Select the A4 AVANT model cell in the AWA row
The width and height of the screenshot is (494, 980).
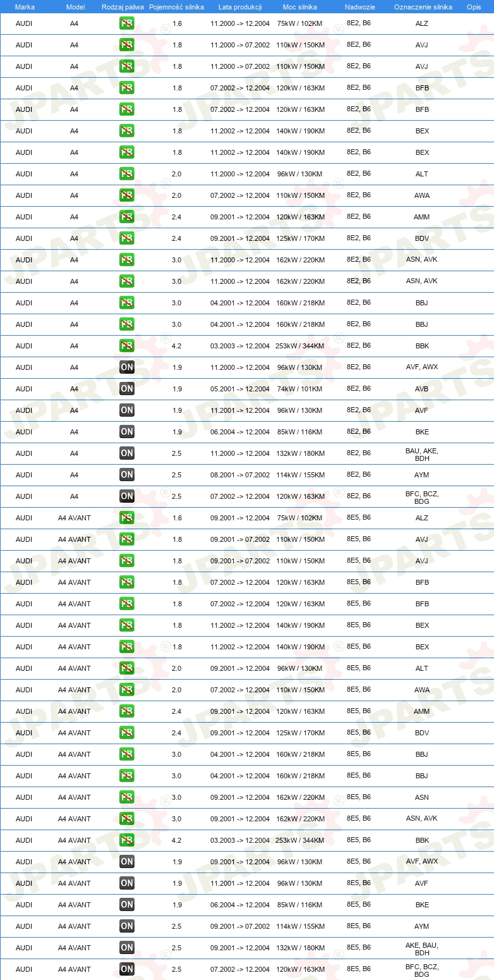[x=75, y=690]
